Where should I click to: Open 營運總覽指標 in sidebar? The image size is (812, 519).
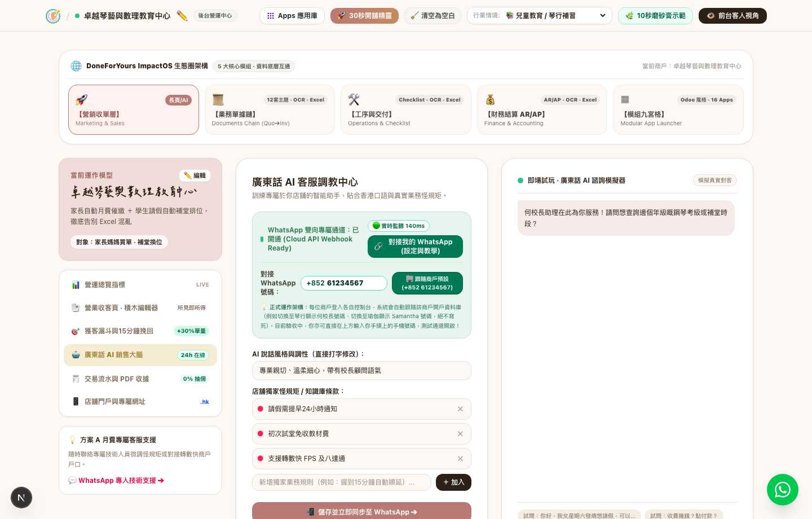(x=140, y=285)
